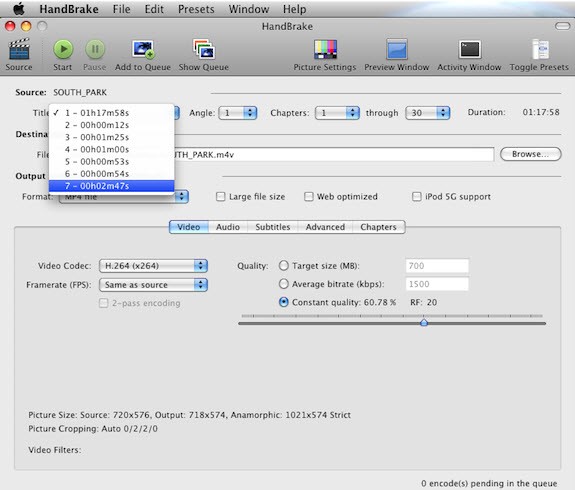The image size is (575, 490).
Task: Open the Framerate (FPS) dropdown
Action: 153,285
